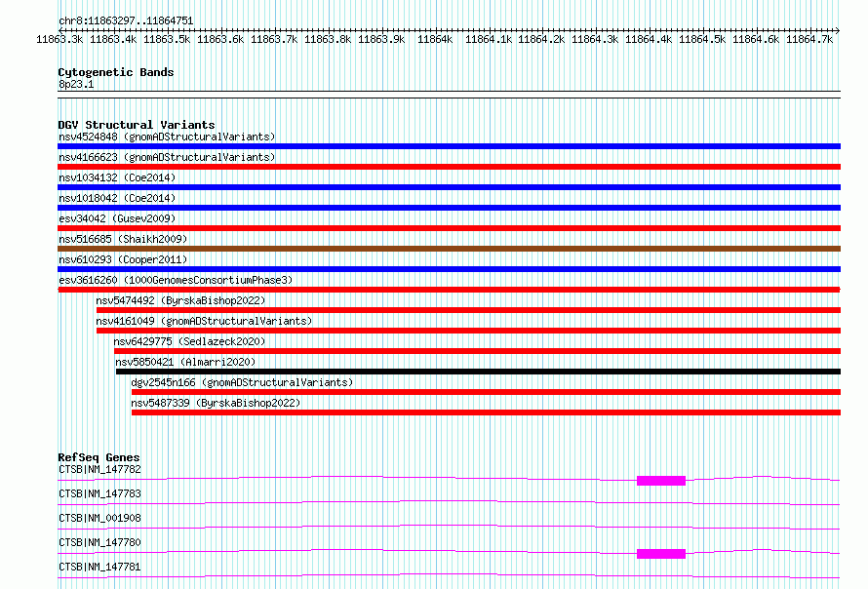Select the red bar under nsv6429775
Viewport: 868px width, 589px height.
tap(477, 351)
